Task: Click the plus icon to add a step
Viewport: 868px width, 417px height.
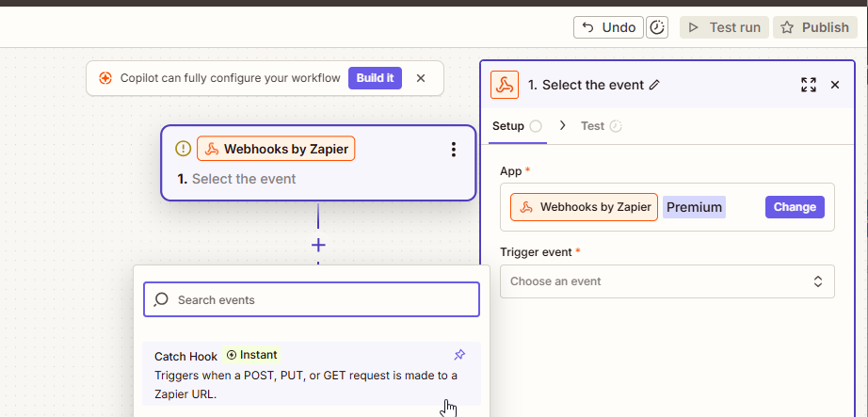Action: 318,245
